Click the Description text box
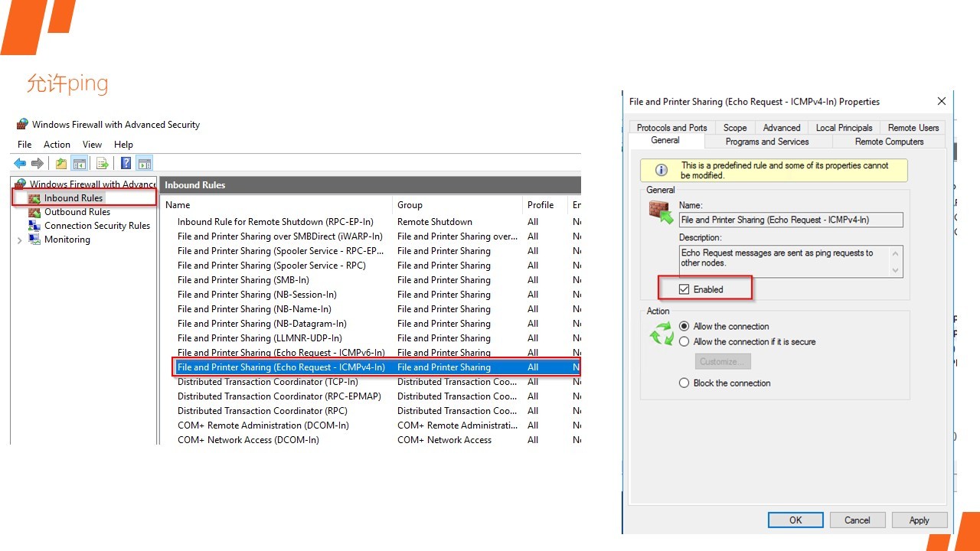The width and height of the screenshot is (980, 551). 791,261
